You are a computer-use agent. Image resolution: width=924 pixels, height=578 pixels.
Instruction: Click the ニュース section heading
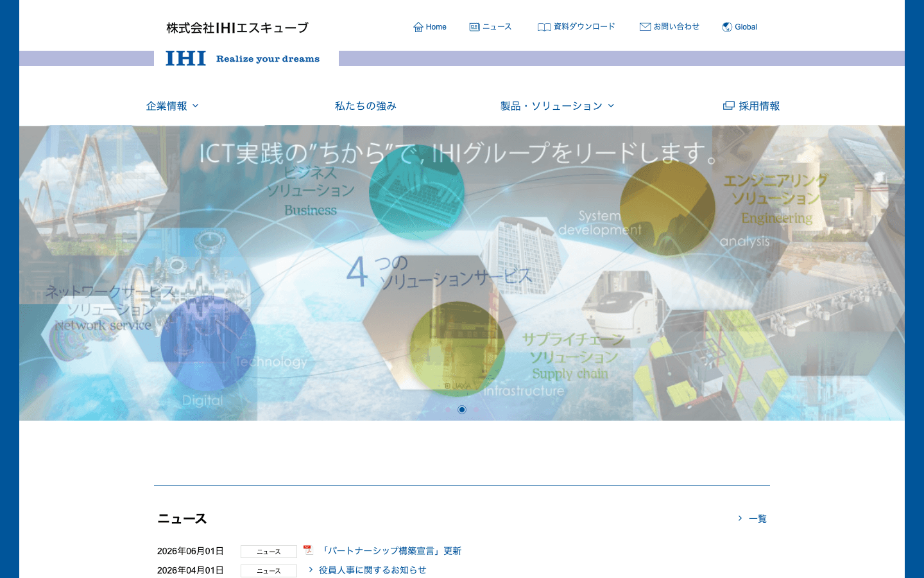coord(182,519)
